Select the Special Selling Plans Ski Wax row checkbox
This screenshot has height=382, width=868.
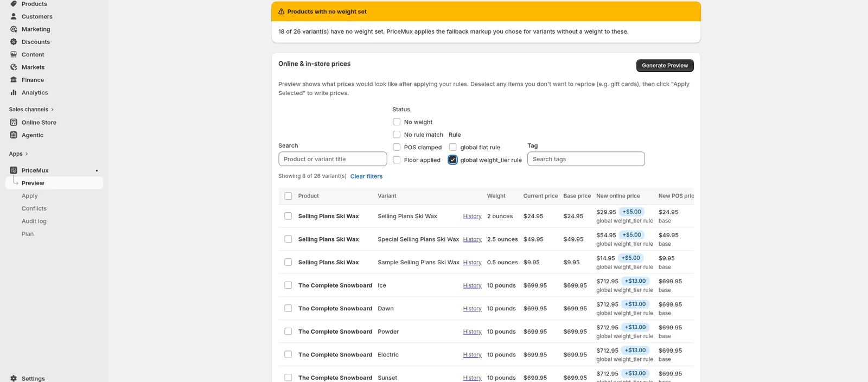pos(288,239)
